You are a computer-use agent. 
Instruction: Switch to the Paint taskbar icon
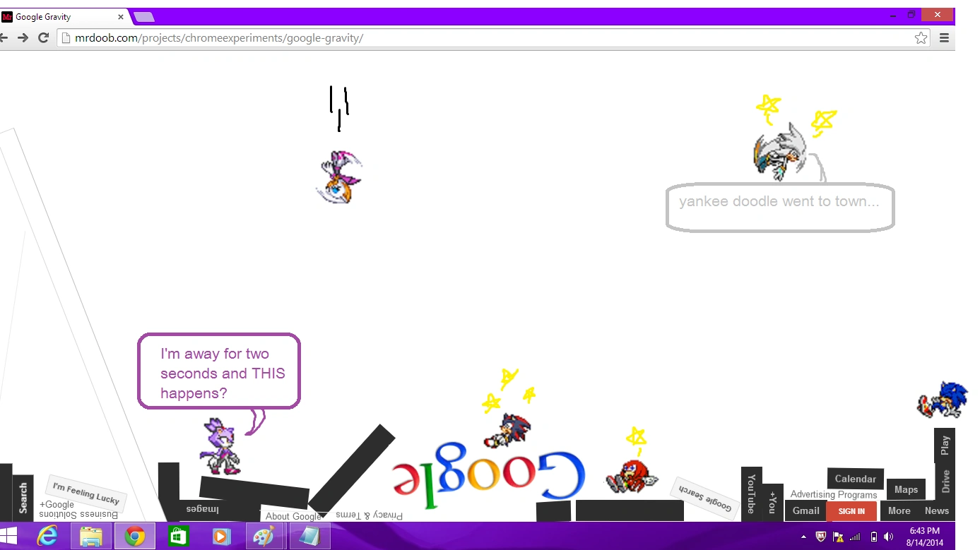coord(264,537)
